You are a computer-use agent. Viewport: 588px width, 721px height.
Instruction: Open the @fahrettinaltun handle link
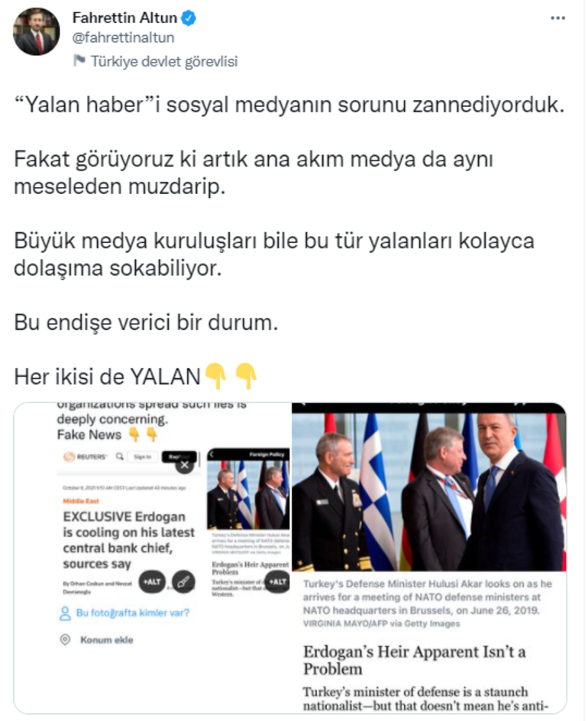pyautogui.click(x=123, y=37)
